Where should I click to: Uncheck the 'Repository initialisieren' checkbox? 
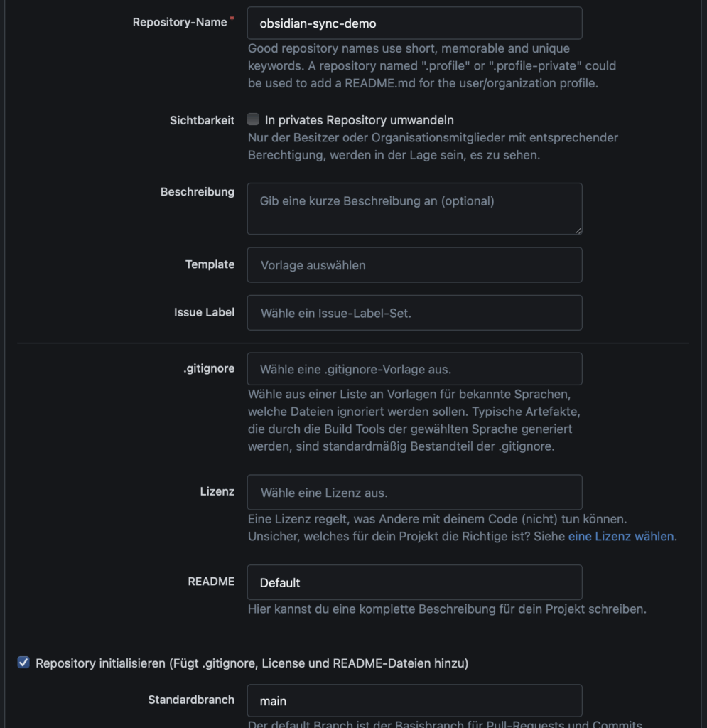[23, 663]
